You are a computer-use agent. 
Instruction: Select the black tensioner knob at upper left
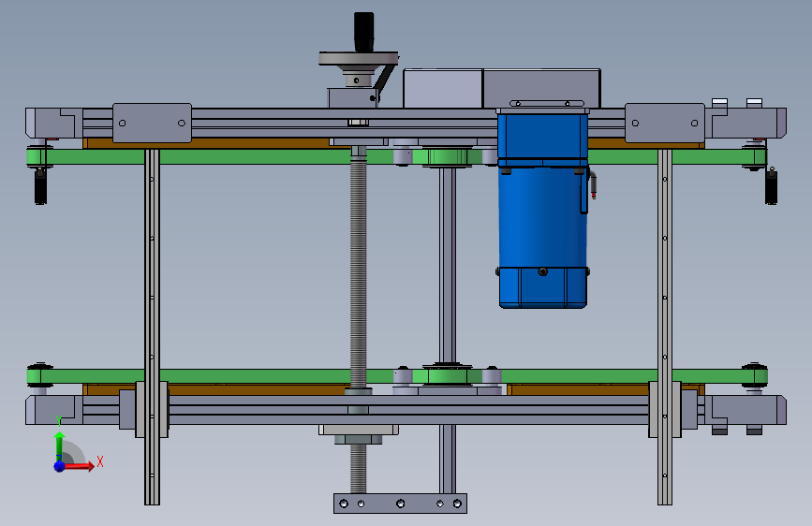pyautogui.click(x=40, y=186)
